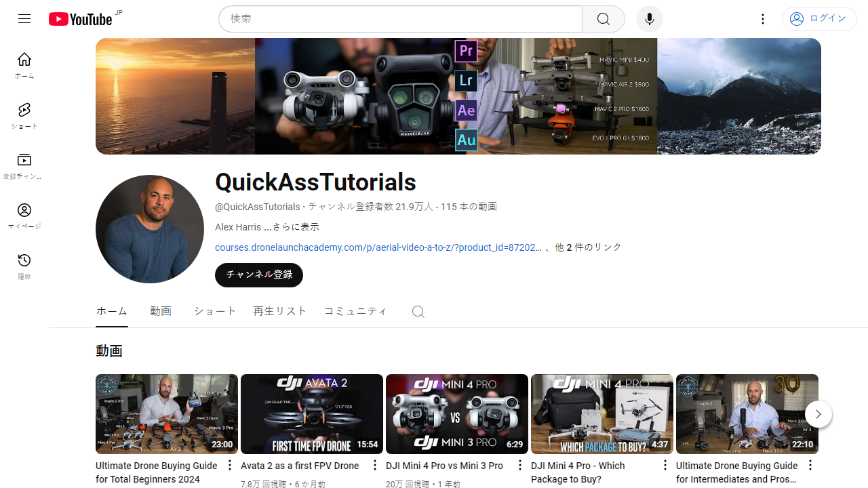This screenshot has width=868, height=488.
Task: Open the hamburger guide menu
Action: [24, 19]
